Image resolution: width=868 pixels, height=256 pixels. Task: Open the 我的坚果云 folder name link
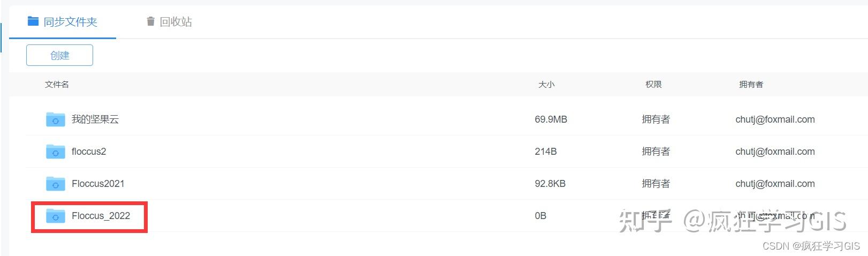pos(95,119)
